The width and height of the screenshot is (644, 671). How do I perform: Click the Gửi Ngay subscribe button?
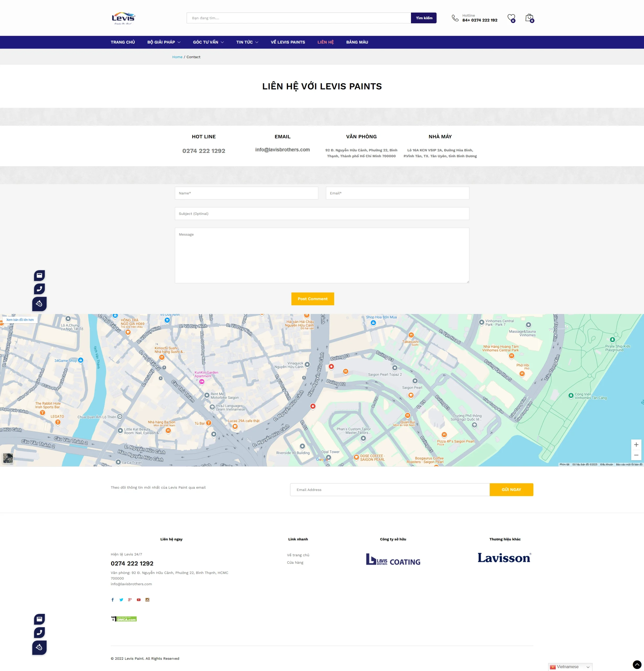[511, 490]
